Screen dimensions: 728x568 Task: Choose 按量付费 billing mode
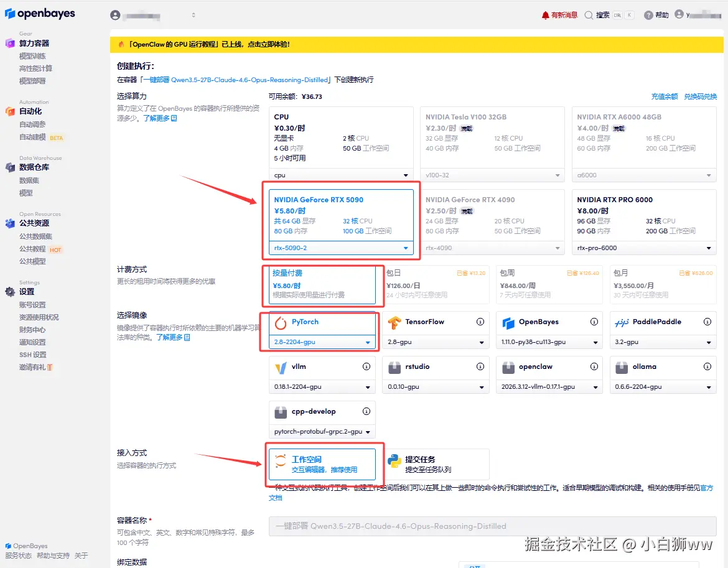point(322,284)
